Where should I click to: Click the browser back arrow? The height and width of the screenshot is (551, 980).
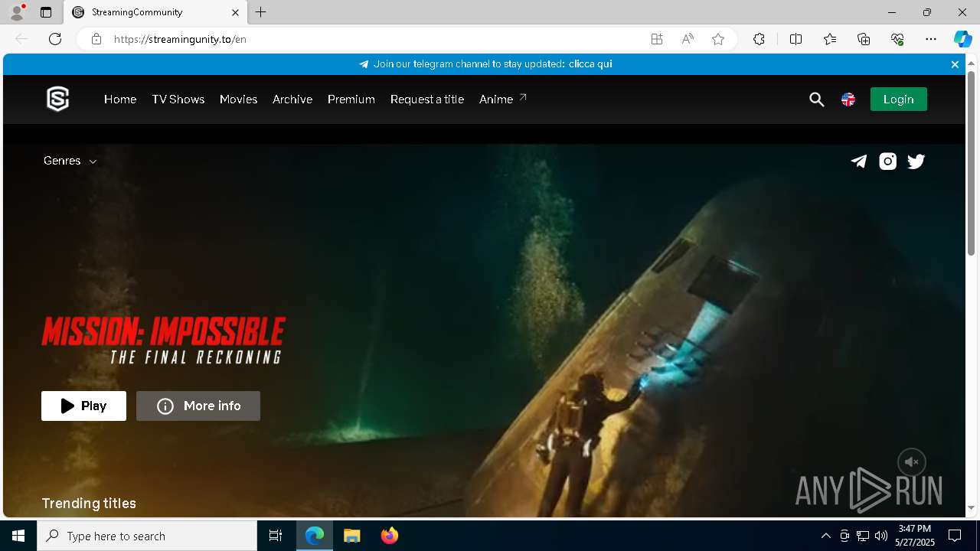[x=21, y=39]
